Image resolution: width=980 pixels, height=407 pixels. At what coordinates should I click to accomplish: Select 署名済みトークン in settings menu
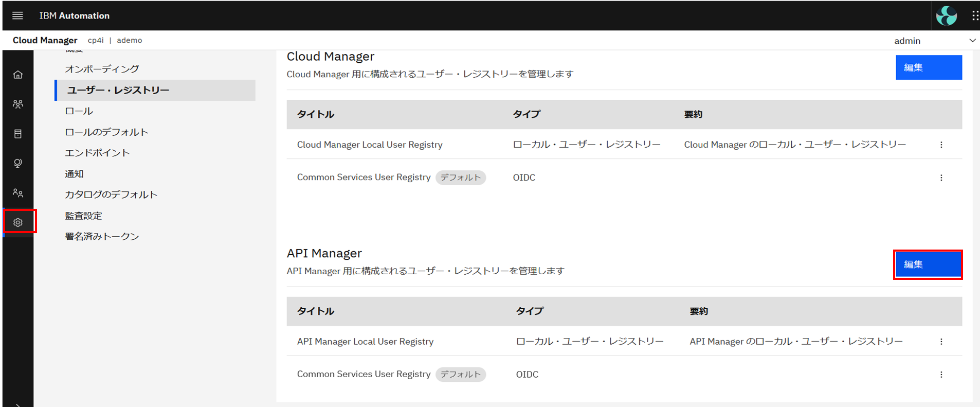pos(102,236)
